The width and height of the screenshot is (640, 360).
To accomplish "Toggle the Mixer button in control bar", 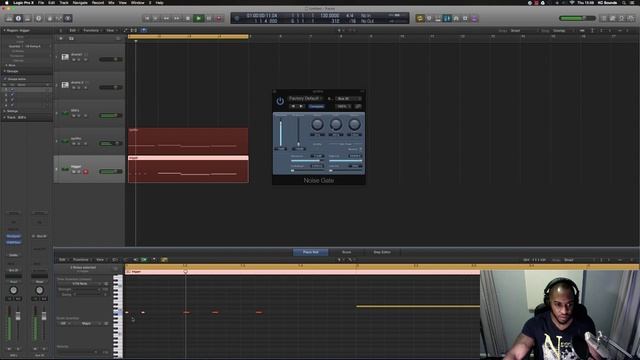I will tap(59, 18).
